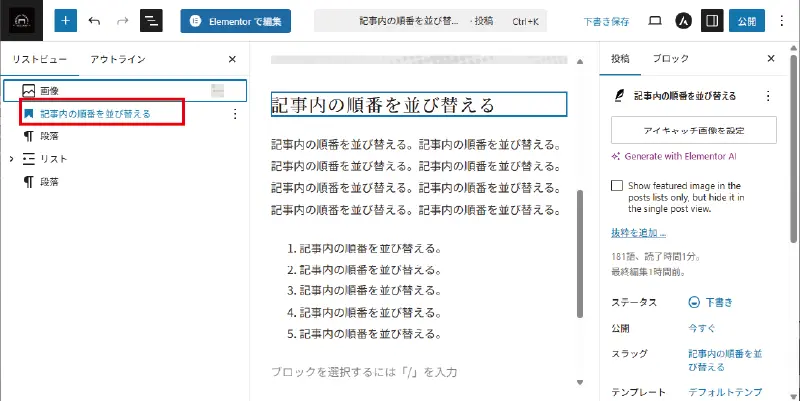
Task: Select the リスト row in list view
Action: [125, 159]
